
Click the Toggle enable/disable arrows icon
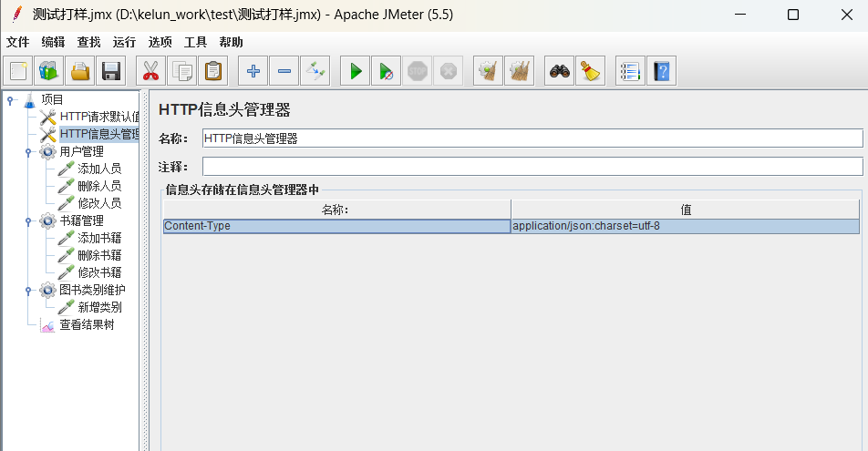point(315,71)
